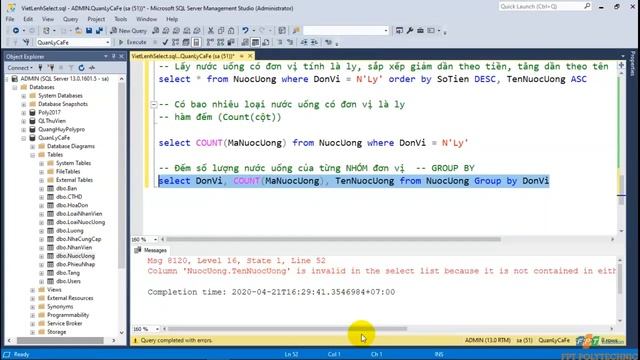Click the Results to Grid icon
Viewport: 640px width, 360px height.
click(256, 42)
